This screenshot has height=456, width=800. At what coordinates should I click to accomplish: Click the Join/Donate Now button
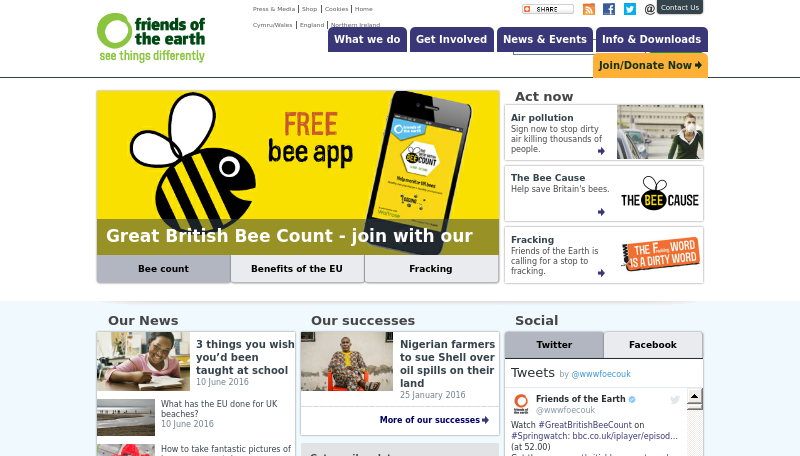click(650, 65)
